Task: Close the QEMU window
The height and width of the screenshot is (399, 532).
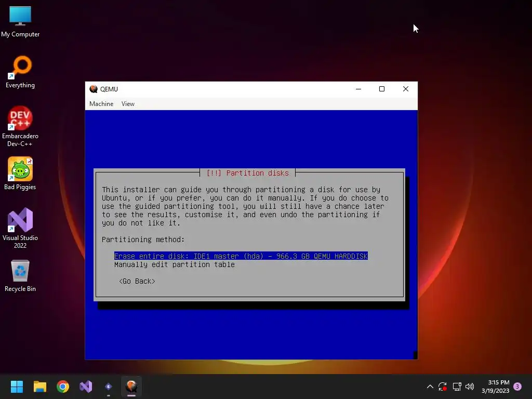Action: 405,89
